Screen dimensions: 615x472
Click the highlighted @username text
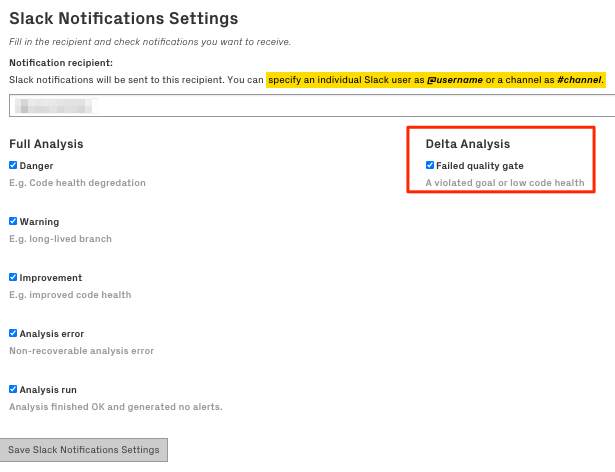click(x=455, y=79)
